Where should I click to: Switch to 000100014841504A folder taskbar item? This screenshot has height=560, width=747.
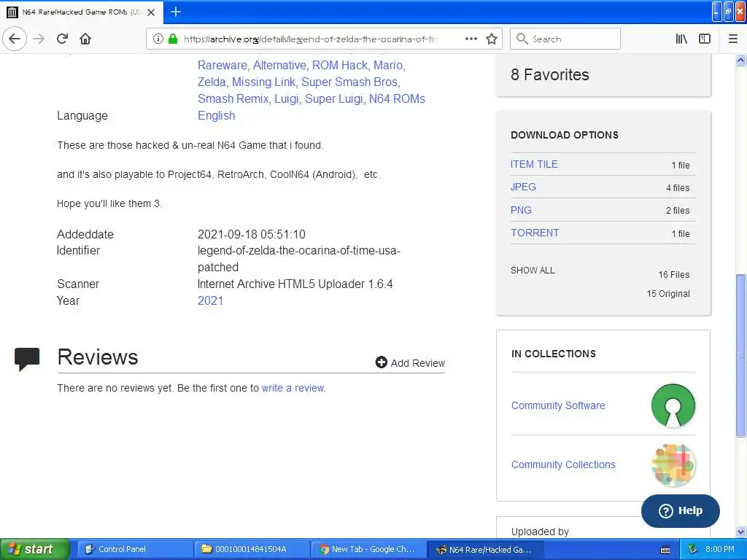pyautogui.click(x=251, y=549)
